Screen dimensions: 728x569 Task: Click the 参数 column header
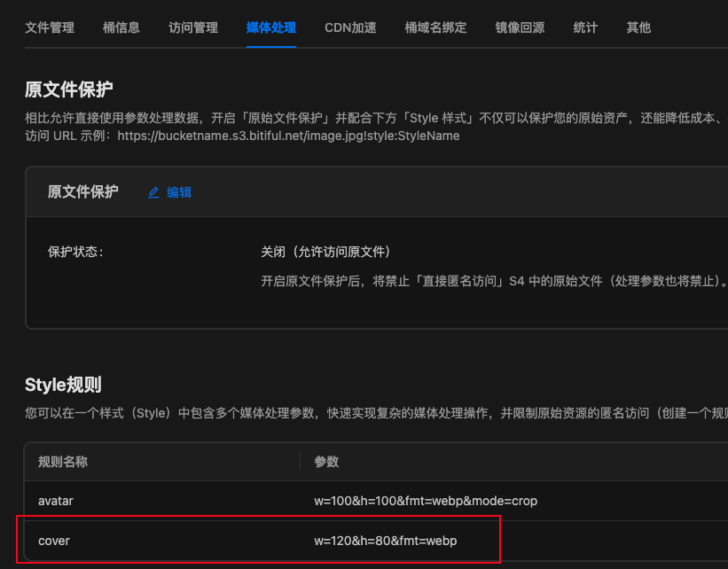[x=326, y=462]
